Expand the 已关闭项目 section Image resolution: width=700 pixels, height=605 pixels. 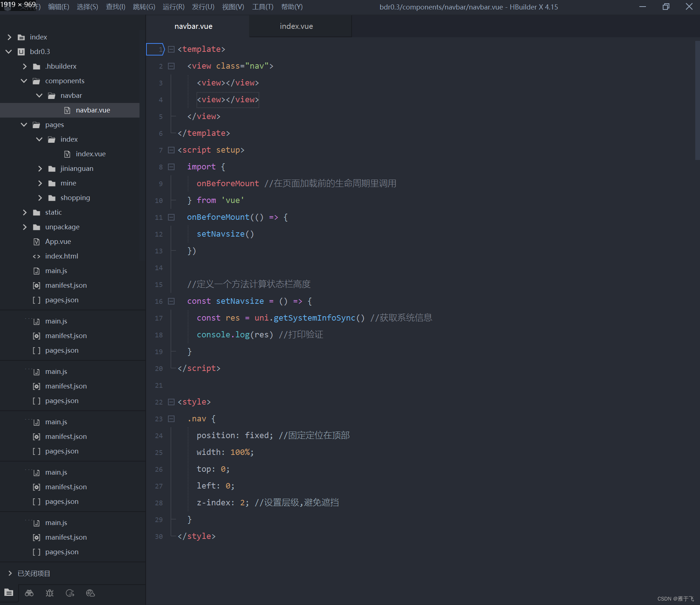coord(10,573)
